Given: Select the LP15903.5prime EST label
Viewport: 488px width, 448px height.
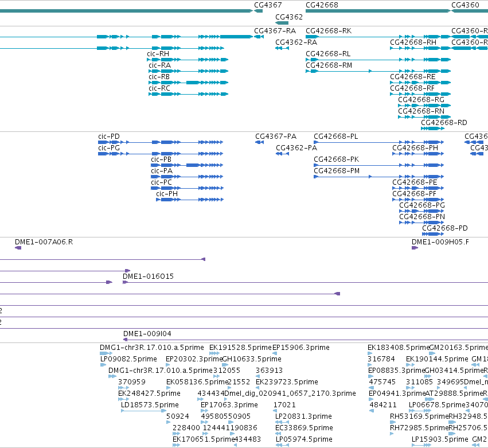Looking at the screenshot, I should [x=440, y=439].
